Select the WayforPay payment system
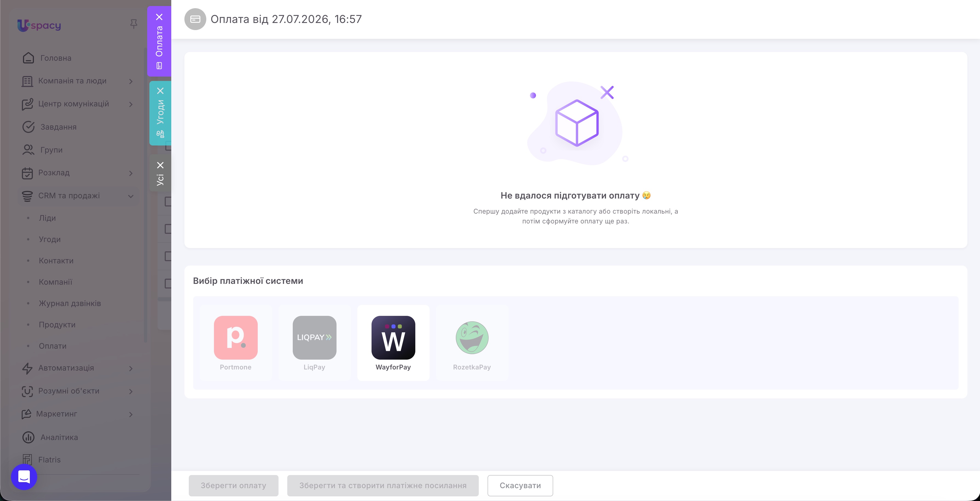Image resolution: width=980 pixels, height=501 pixels. pos(393,343)
